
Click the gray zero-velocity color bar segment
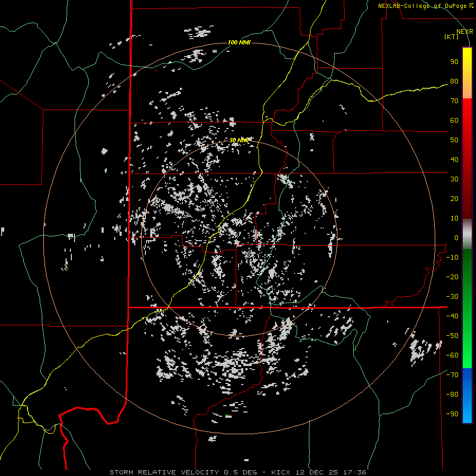(467, 234)
